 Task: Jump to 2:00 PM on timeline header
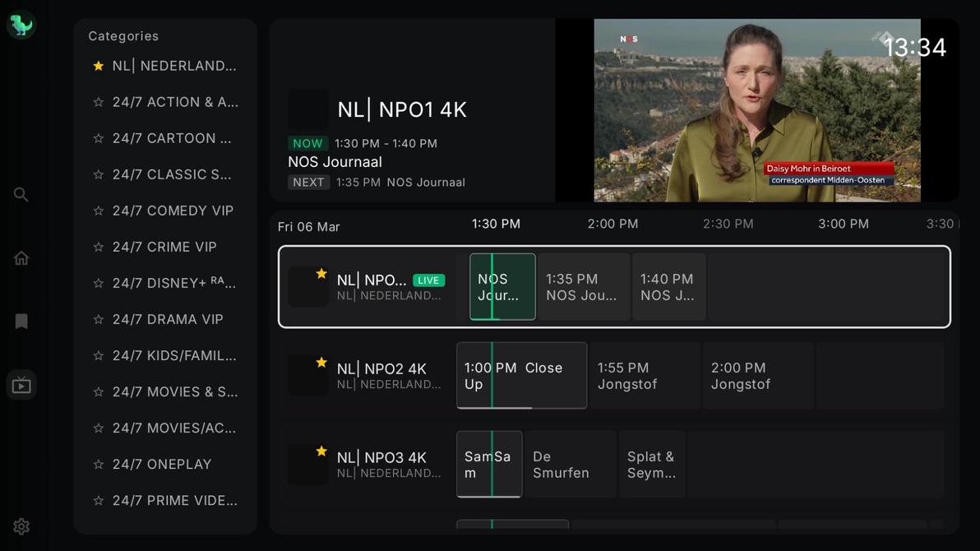click(x=612, y=224)
